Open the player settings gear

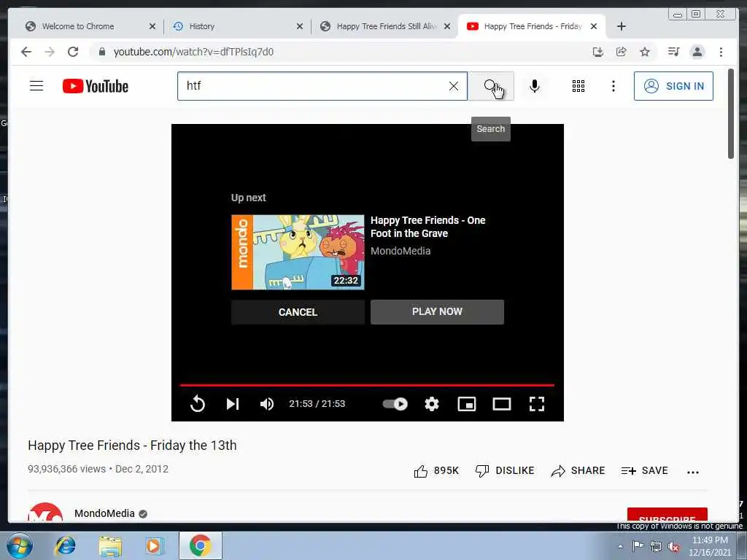(x=432, y=404)
